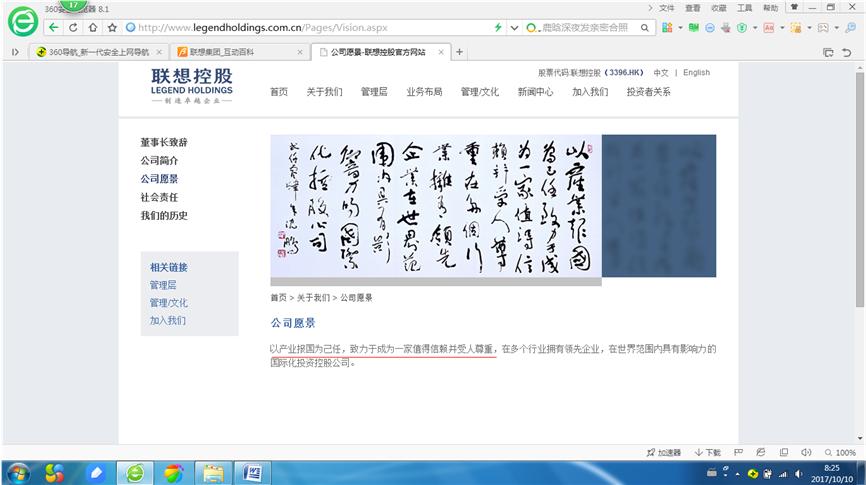Open 关于我们 in the top navigation
Image resolution: width=866 pixels, height=485 pixels.
pyautogui.click(x=324, y=92)
